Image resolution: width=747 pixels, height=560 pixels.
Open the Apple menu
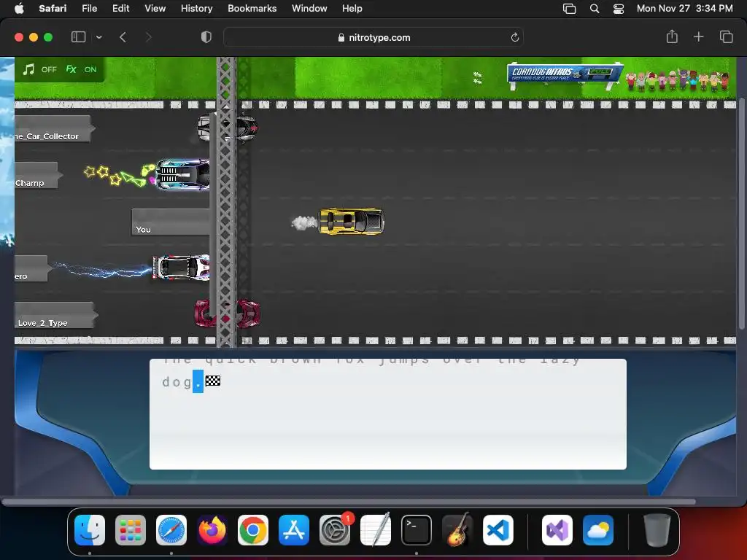(19, 9)
